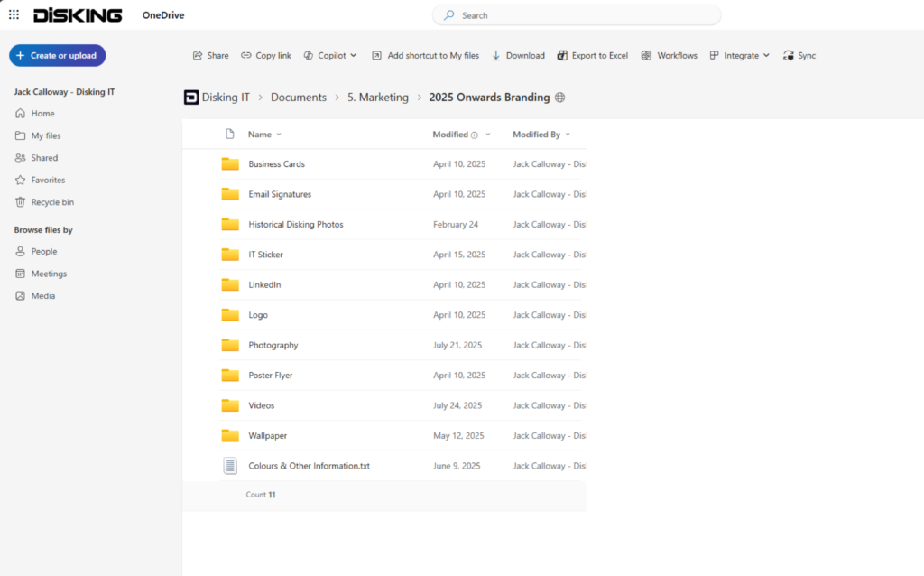
Task: Browse files by Meetings
Action: click(x=49, y=274)
